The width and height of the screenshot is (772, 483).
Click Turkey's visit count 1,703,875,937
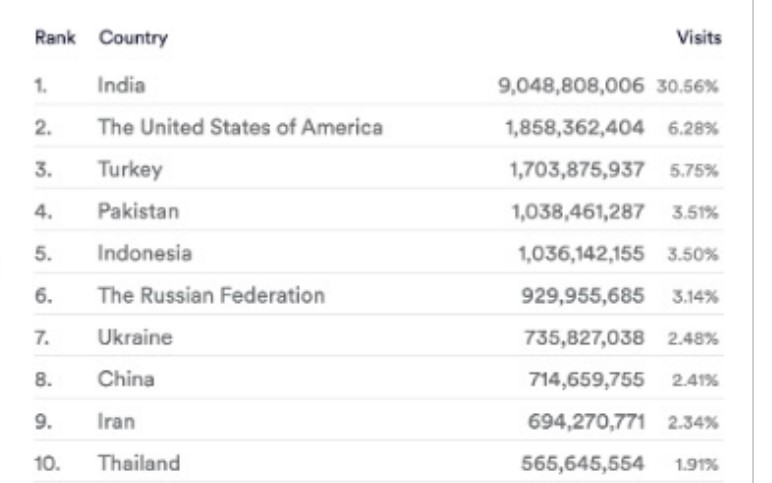click(x=577, y=170)
